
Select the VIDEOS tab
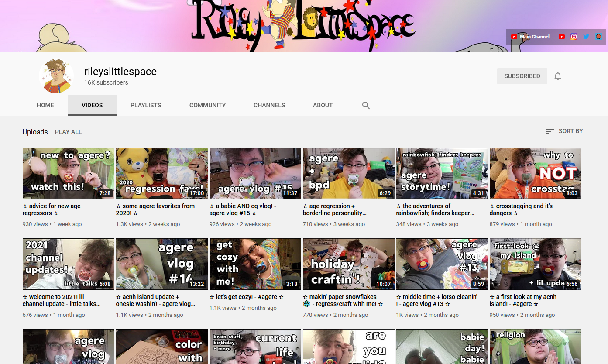92,105
